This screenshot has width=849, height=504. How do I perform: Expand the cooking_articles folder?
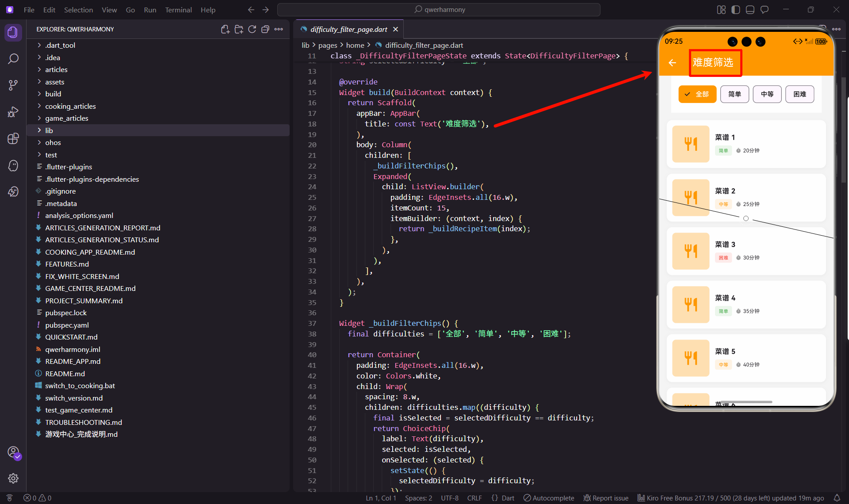pyautogui.click(x=70, y=106)
